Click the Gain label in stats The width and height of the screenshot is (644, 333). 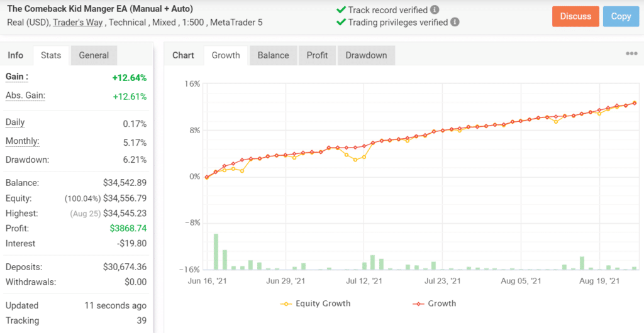click(17, 77)
